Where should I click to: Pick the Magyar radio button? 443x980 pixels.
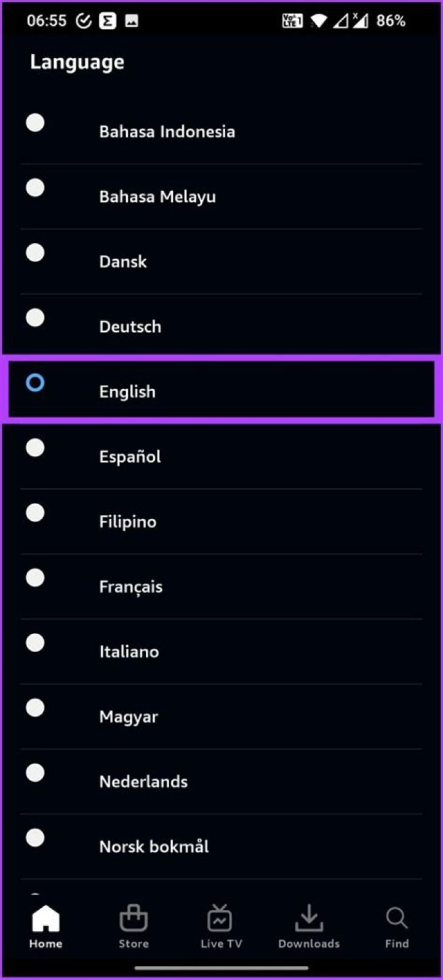[x=35, y=708]
